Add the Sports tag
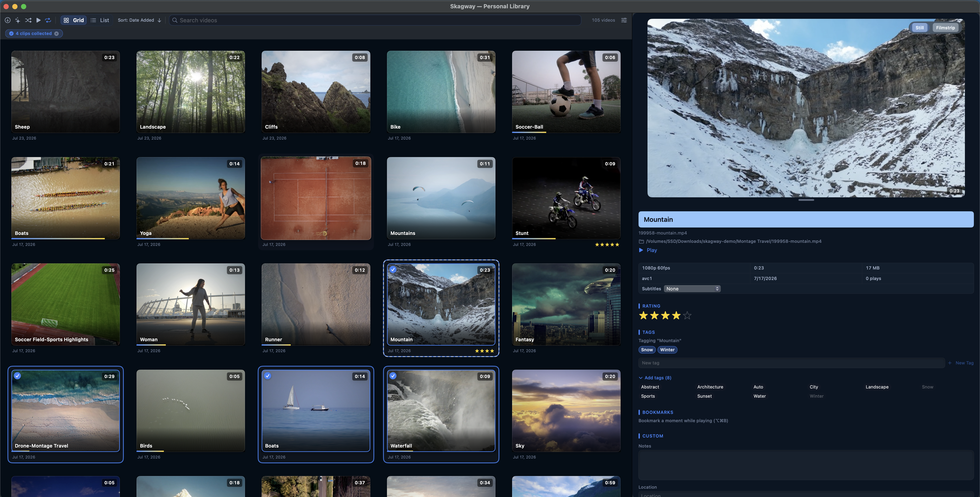 [648, 396]
